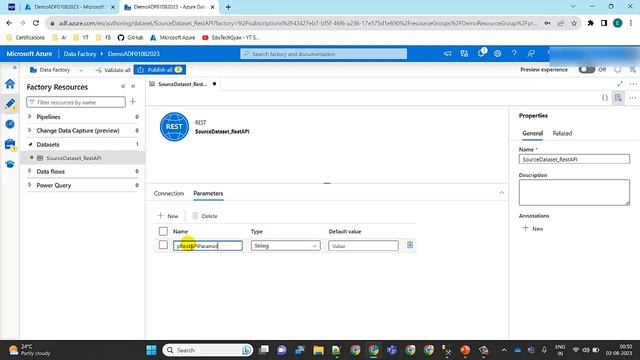Open the Learning center graduation cap icon
The height and width of the screenshot is (360, 640).
(10, 164)
